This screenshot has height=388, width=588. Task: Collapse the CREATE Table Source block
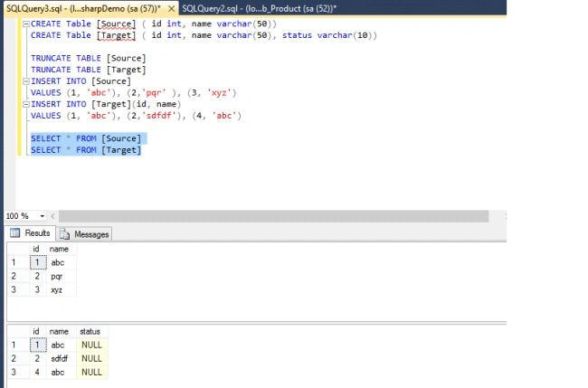tap(26, 24)
